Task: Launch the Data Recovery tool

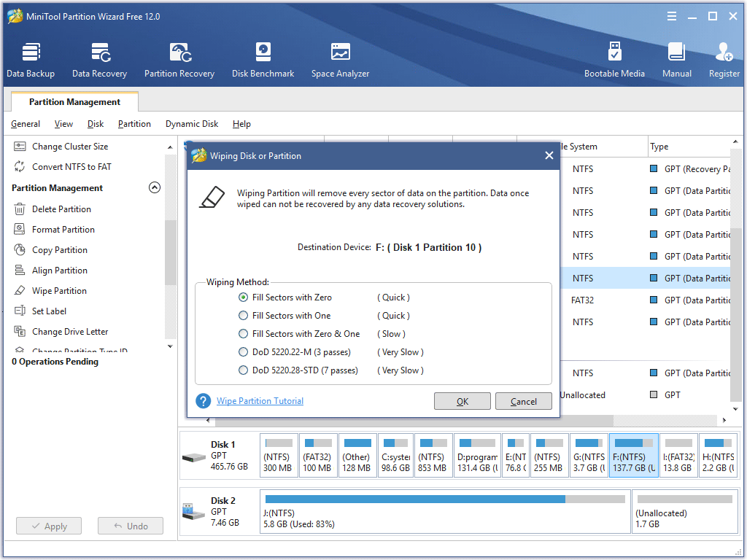Action: click(99, 60)
